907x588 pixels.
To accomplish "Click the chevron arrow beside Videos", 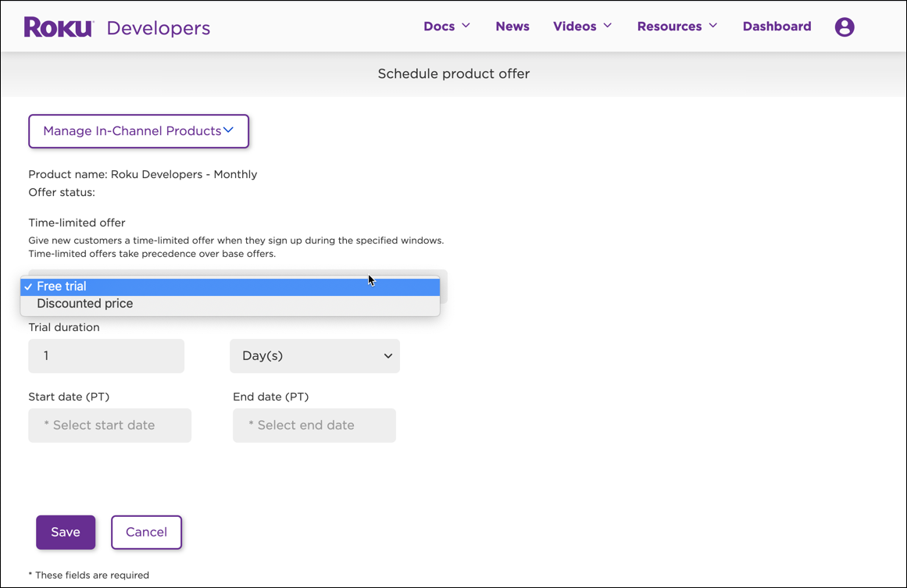I will click(x=608, y=26).
